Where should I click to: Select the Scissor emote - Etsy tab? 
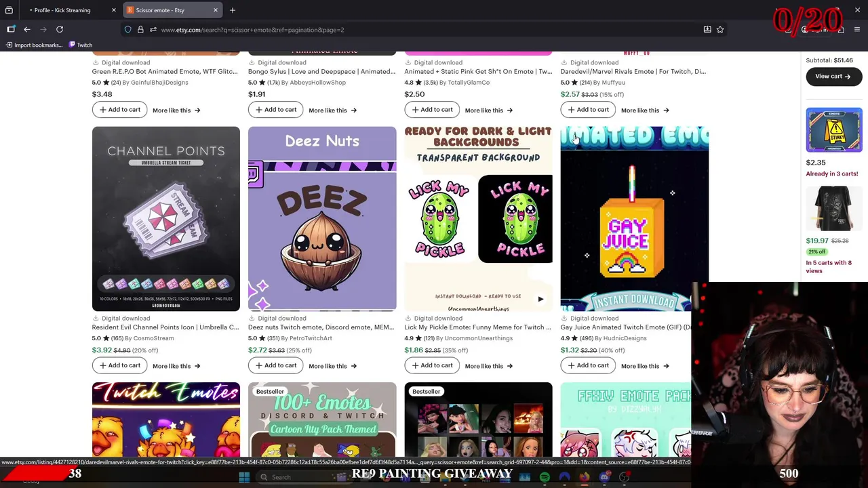[173, 10]
